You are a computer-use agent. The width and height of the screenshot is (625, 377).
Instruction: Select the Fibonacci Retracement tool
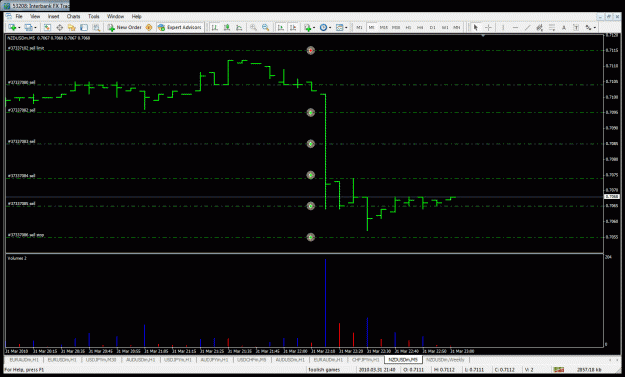[552, 27]
